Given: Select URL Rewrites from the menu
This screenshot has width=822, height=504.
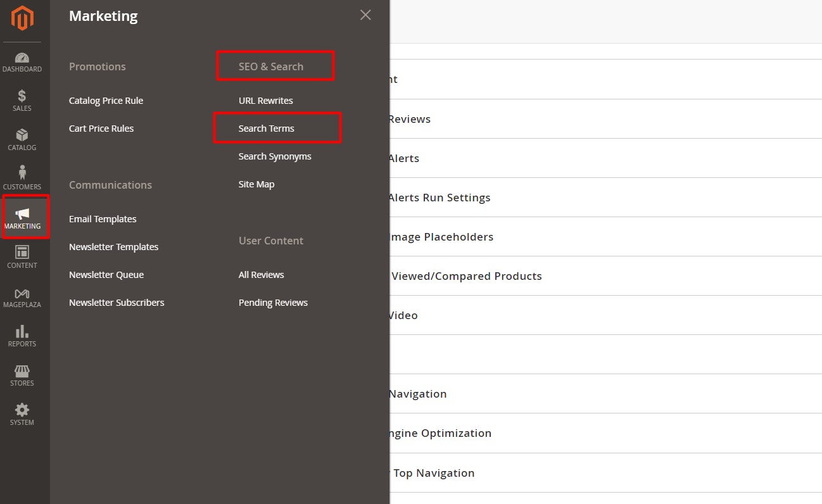Looking at the screenshot, I should click(265, 100).
